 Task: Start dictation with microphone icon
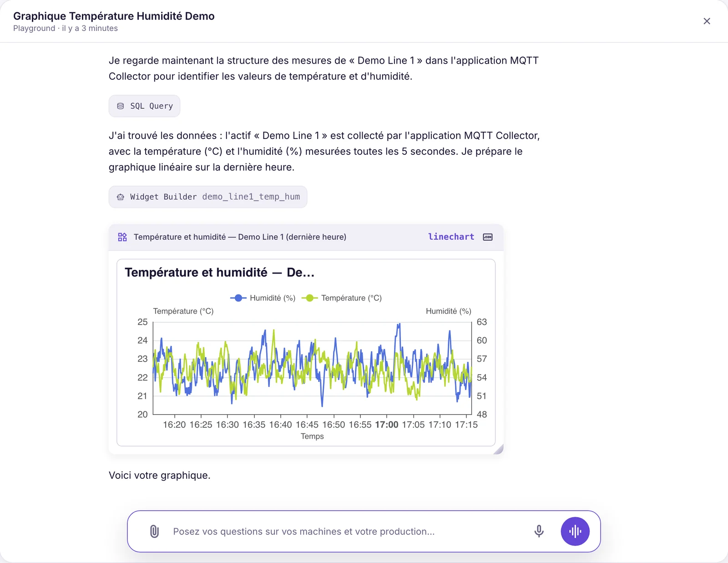[x=539, y=532]
